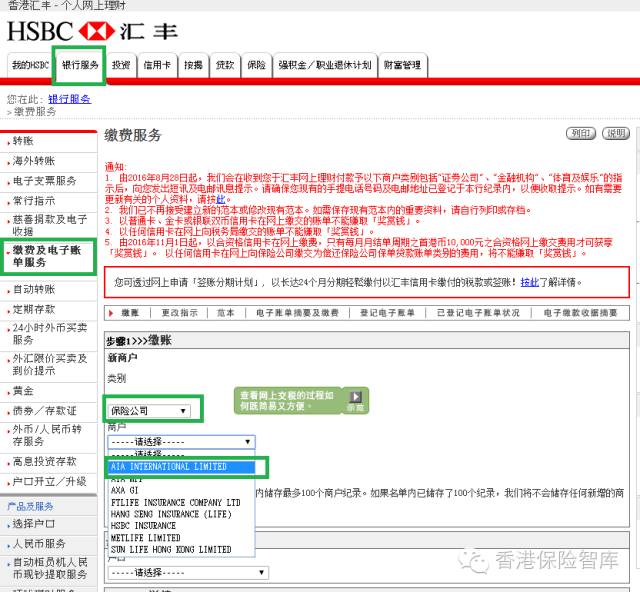
Task: Choose METLIFE LIMITED from the list
Action: point(181,538)
